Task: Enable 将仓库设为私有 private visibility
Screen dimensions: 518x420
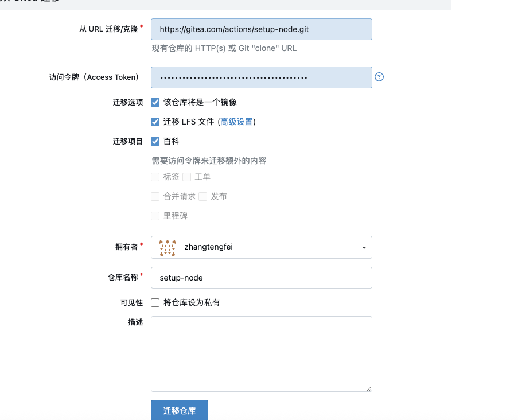Action: coord(155,302)
